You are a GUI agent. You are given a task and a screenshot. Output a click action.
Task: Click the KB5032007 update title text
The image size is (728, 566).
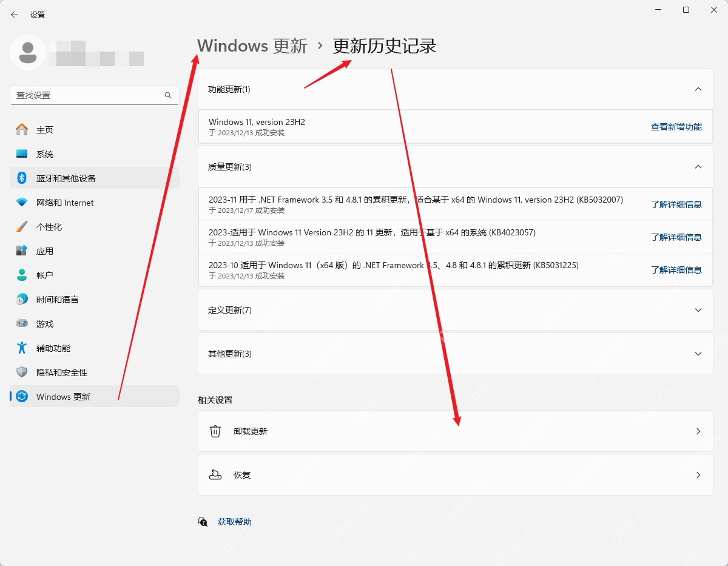point(416,200)
